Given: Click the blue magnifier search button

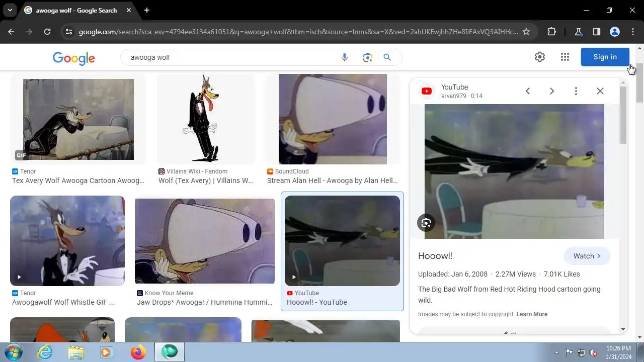Looking at the screenshot, I should click(387, 57).
